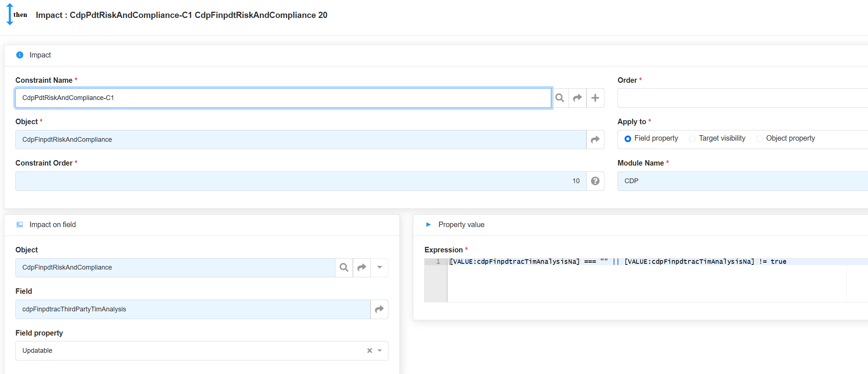Click search icon in Impact on field Object
This screenshot has width=868, height=374.
344,267
